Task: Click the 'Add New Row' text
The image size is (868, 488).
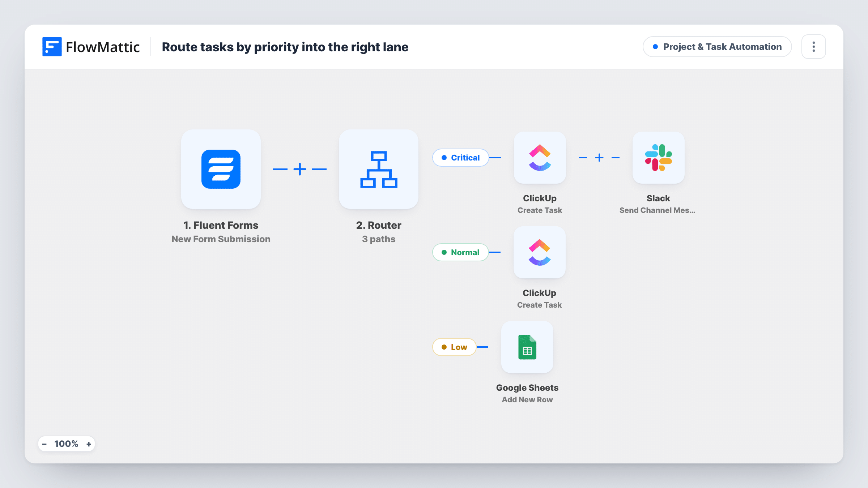Action: point(527,399)
